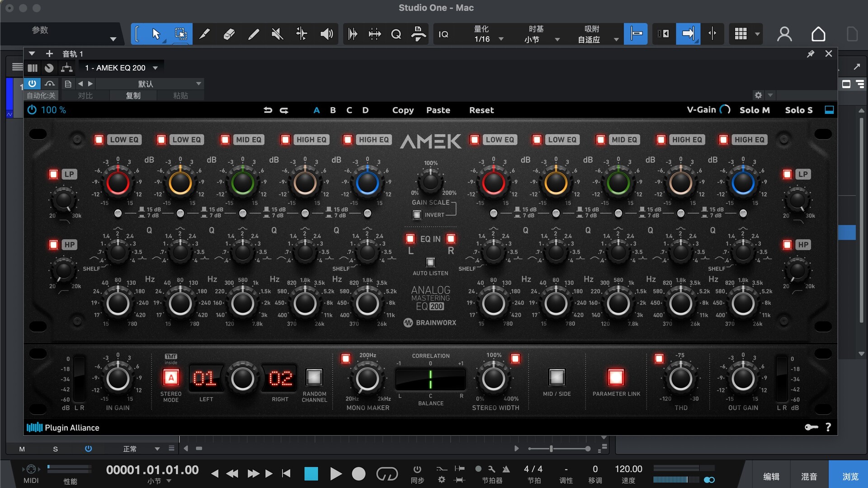Click the metronome icon
This screenshot has height=488, width=868.
506,469
